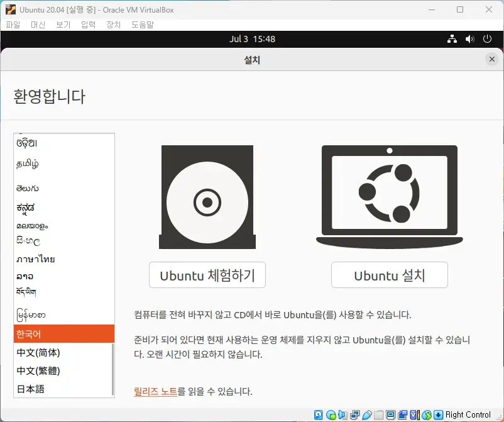Click the Ubuntu 체험하기 button
Viewport: 504px width, 422px height.
pyautogui.click(x=207, y=275)
